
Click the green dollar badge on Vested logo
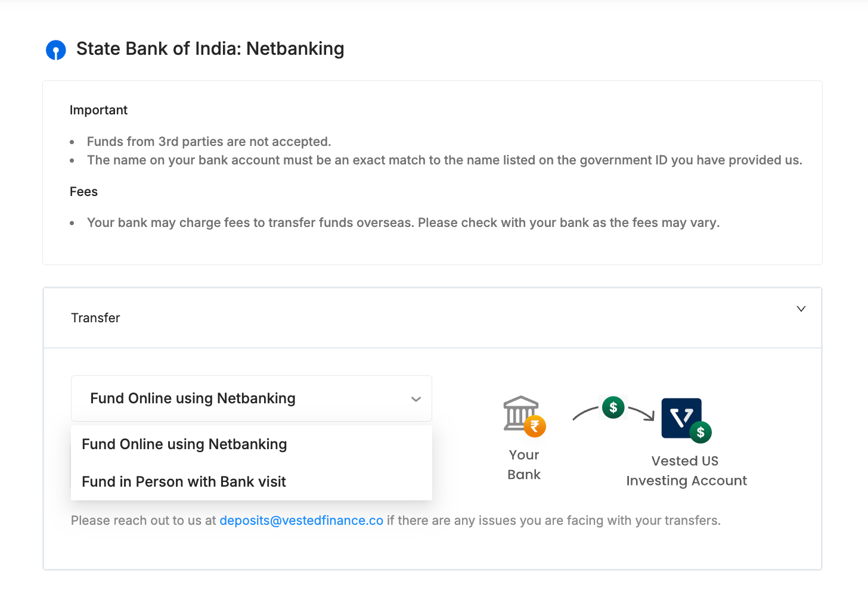[700, 432]
